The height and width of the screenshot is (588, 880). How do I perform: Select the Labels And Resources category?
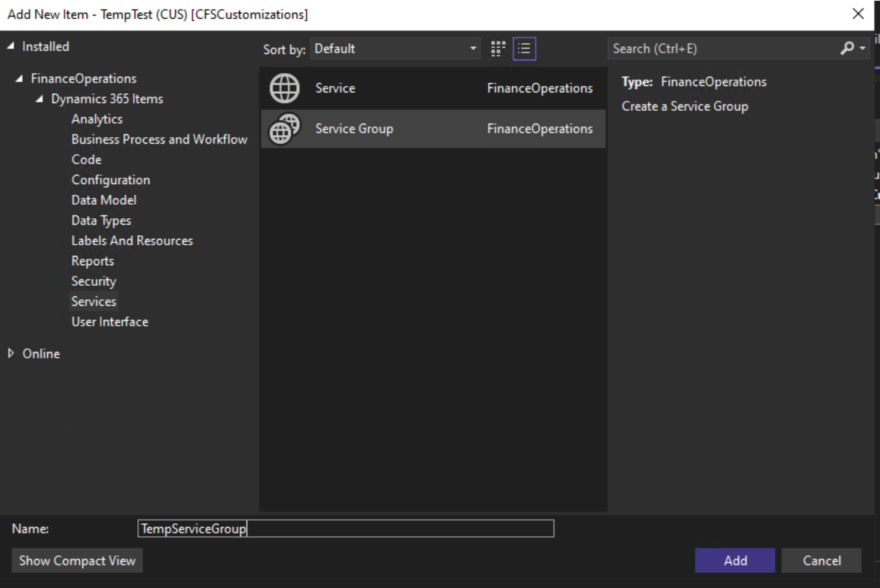click(x=132, y=241)
